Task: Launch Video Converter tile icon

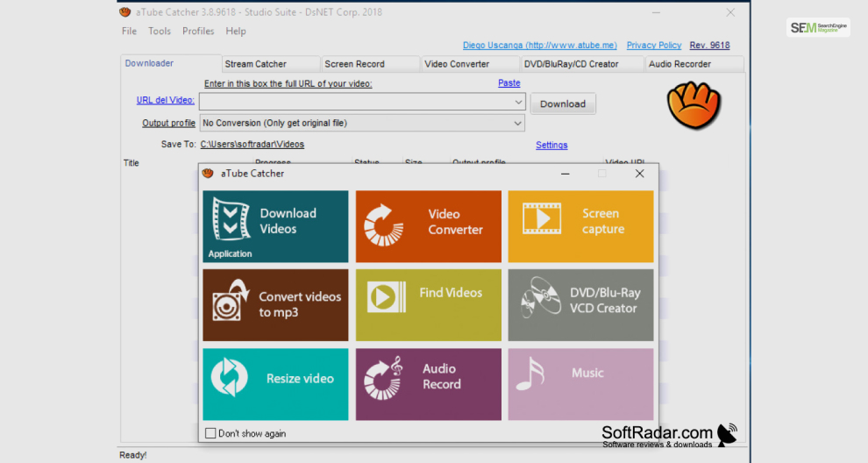Action: [384, 225]
